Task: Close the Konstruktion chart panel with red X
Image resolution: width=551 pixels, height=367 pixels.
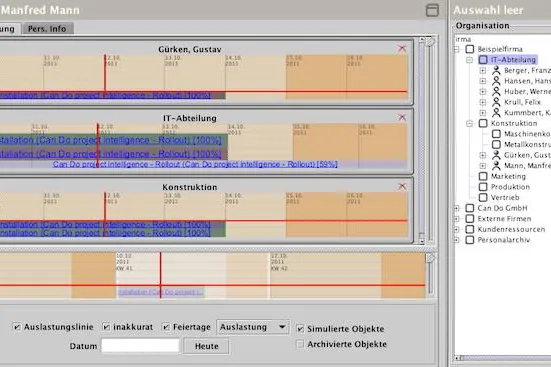Action: 402,186
